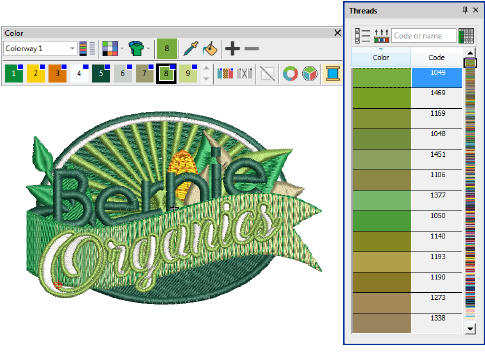Remove a color with the minus button
485x362 pixels.
click(252, 49)
